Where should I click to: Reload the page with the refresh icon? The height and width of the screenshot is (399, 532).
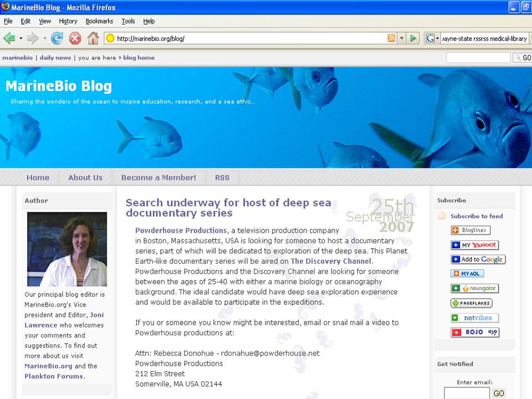[x=57, y=38]
